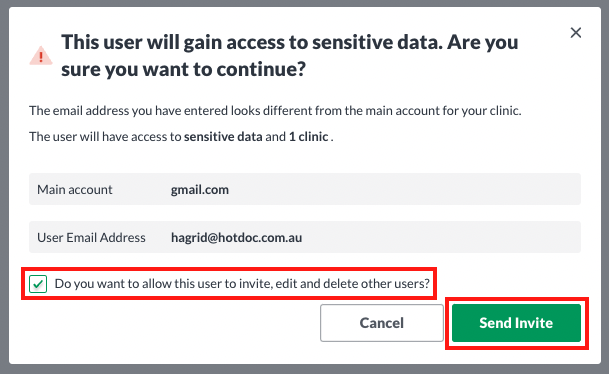Click the 'invite, edit and delete other users' label
The image size is (609, 374).
(242, 284)
